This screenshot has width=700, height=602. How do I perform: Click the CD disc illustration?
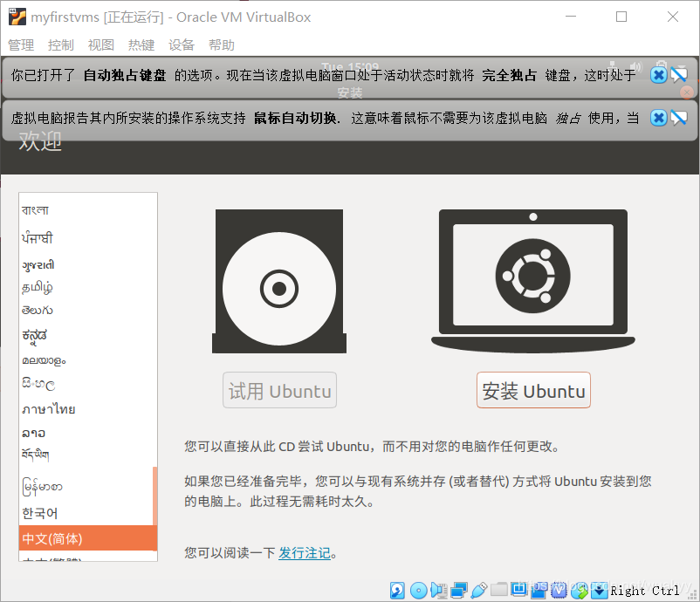point(279,281)
